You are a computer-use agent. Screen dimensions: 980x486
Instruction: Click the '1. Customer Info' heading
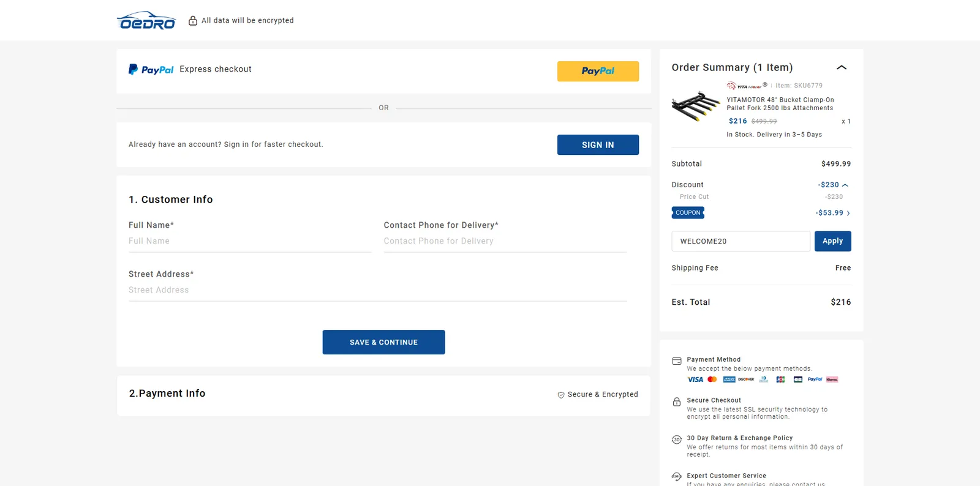(171, 200)
